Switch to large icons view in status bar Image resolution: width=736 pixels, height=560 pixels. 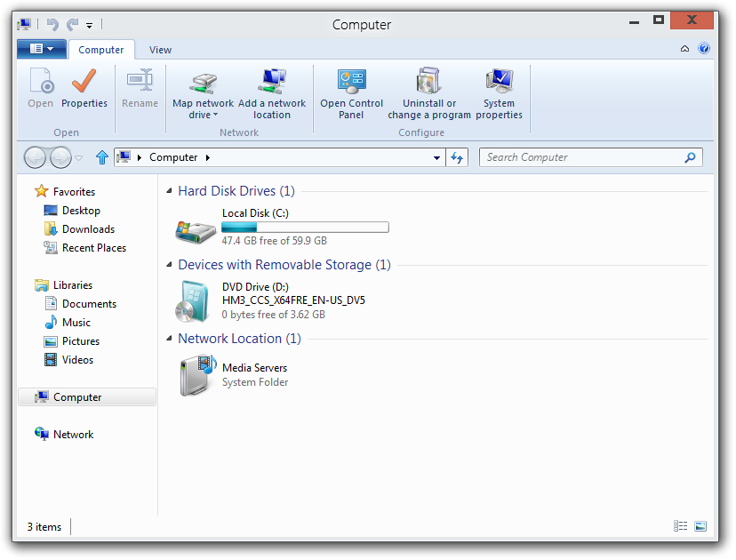(700, 526)
